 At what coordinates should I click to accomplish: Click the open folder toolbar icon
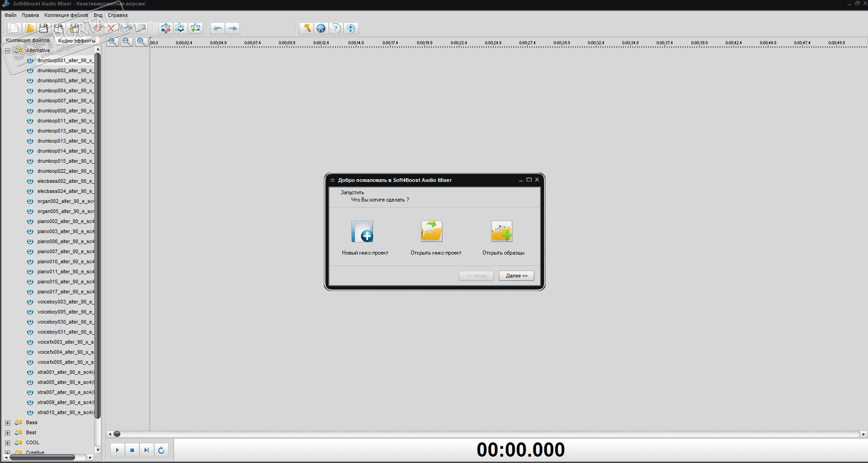point(30,28)
